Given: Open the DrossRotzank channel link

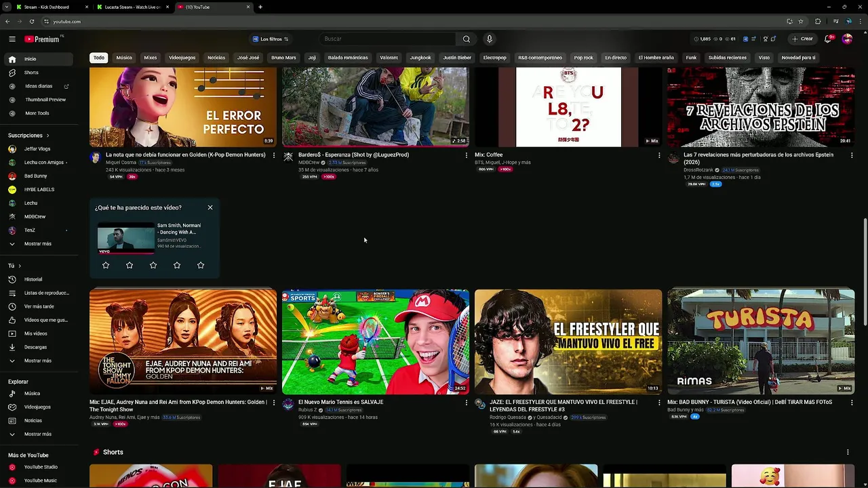Looking at the screenshot, I should (x=698, y=170).
